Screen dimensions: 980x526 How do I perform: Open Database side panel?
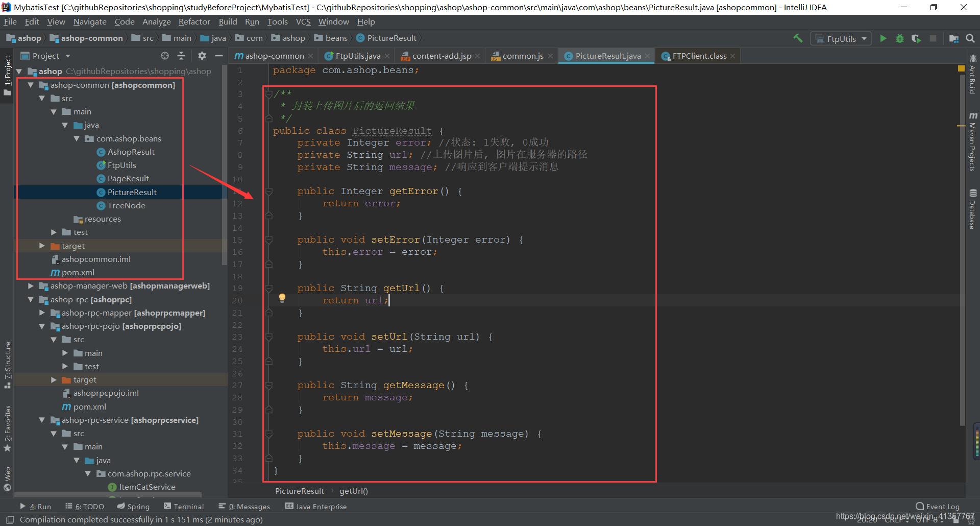(973, 209)
